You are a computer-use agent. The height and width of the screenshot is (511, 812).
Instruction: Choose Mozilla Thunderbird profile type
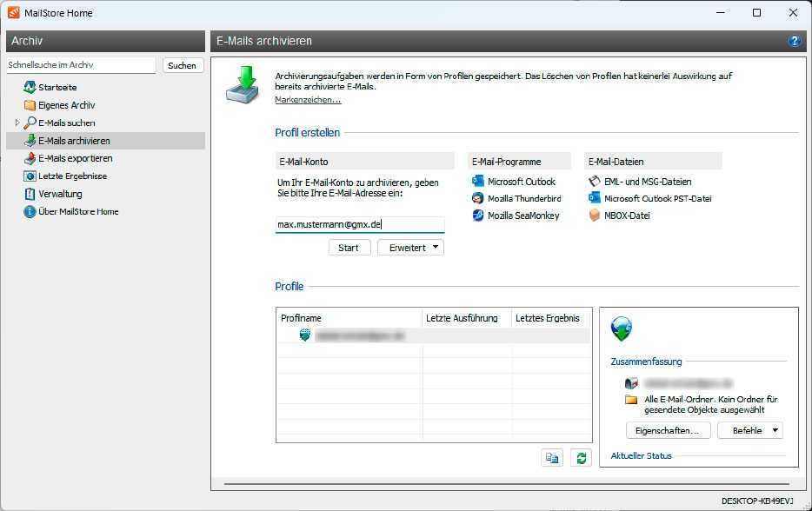point(524,198)
